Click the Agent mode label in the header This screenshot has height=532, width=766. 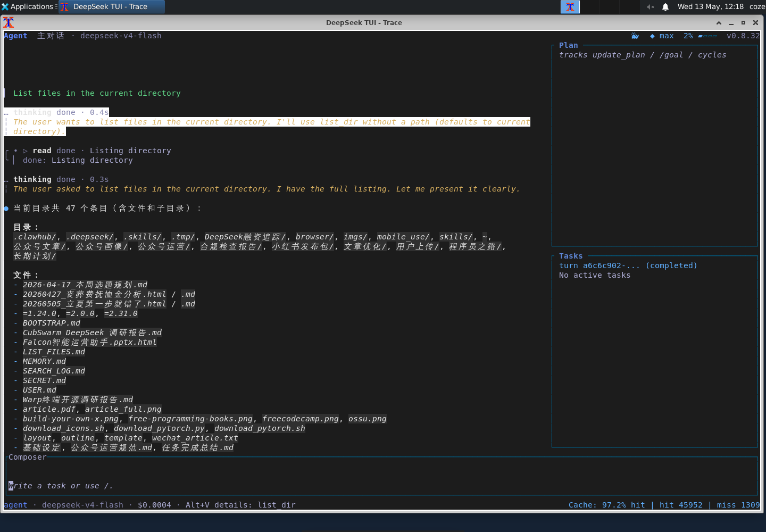(15, 36)
